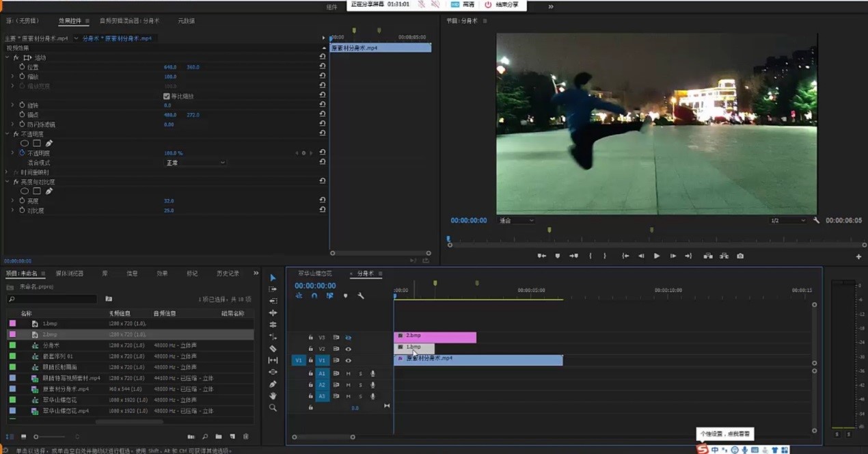This screenshot has width=868, height=454.
Task: Toggle V3 track output eye icon
Action: tap(349, 337)
